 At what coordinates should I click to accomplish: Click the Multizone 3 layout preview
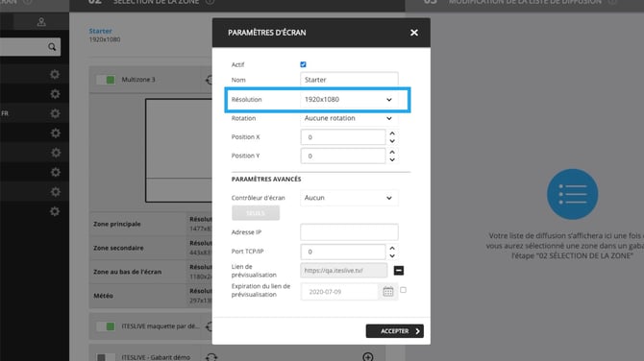tap(179, 150)
